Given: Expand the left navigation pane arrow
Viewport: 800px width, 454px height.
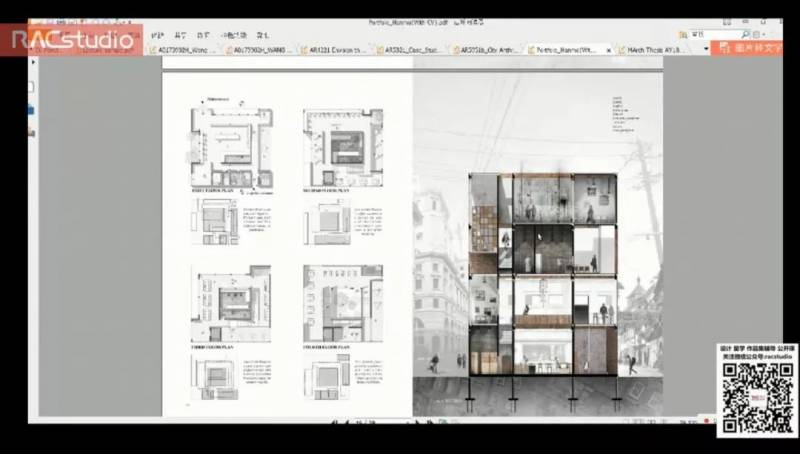Looking at the screenshot, I should pos(33,61).
